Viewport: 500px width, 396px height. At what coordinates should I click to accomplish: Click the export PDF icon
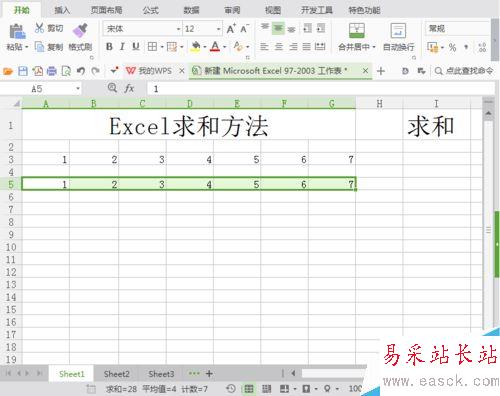point(37,71)
